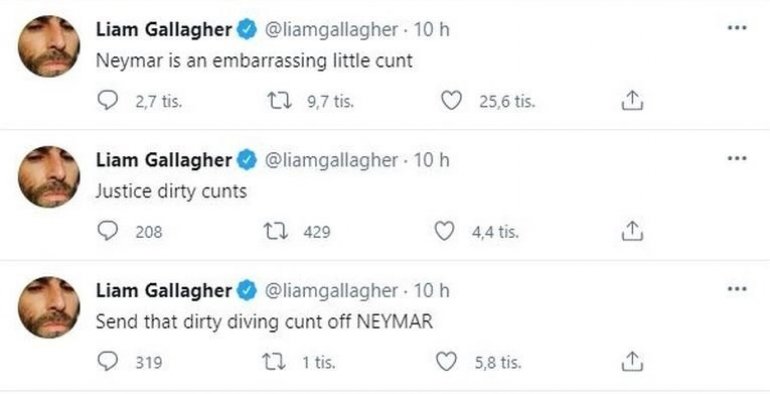Share the first Neymar tweet
Image resolution: width=770 pixels, height=394 pixels.
point(632,101)
